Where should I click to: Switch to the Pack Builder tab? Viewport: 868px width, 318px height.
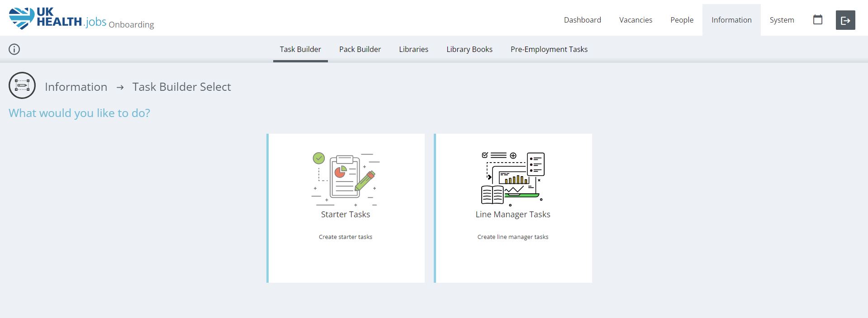pyautogui.click(x=360, y=49)
